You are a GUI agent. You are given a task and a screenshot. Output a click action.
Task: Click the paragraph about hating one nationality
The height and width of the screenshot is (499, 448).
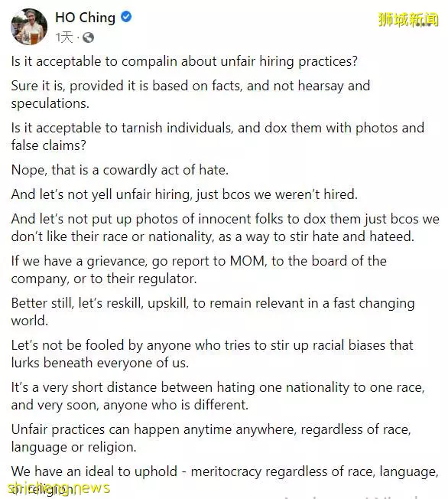218,396
